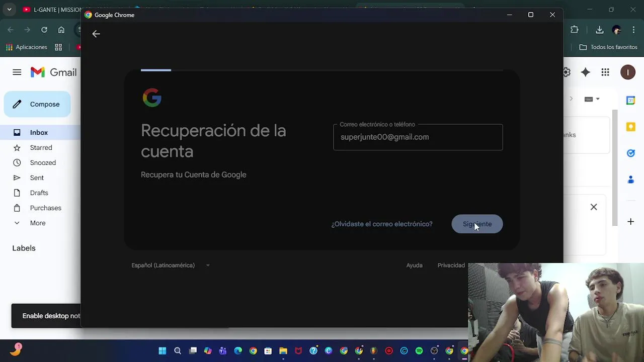This screenshot has height=362, width=644.
Task: Open Gmail settings gear
Action: click(567, 72)
